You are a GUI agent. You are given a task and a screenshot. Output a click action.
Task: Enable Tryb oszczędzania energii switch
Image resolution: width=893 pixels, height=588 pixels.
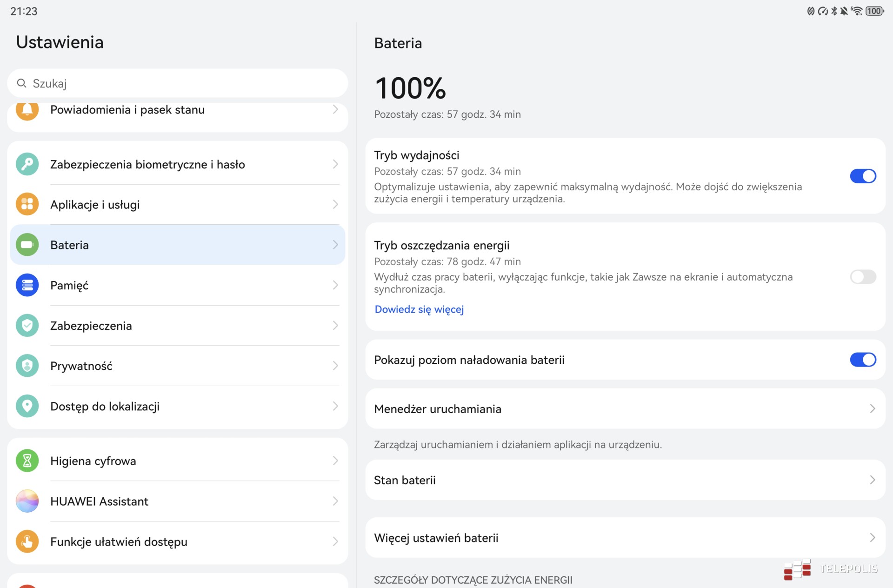point(863,277)
